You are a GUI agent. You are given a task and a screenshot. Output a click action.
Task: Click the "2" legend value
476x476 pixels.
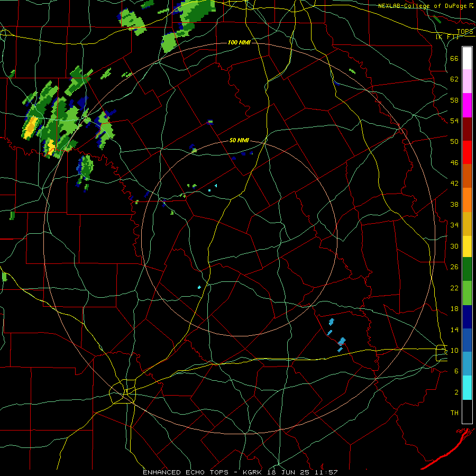click(456, 392)
